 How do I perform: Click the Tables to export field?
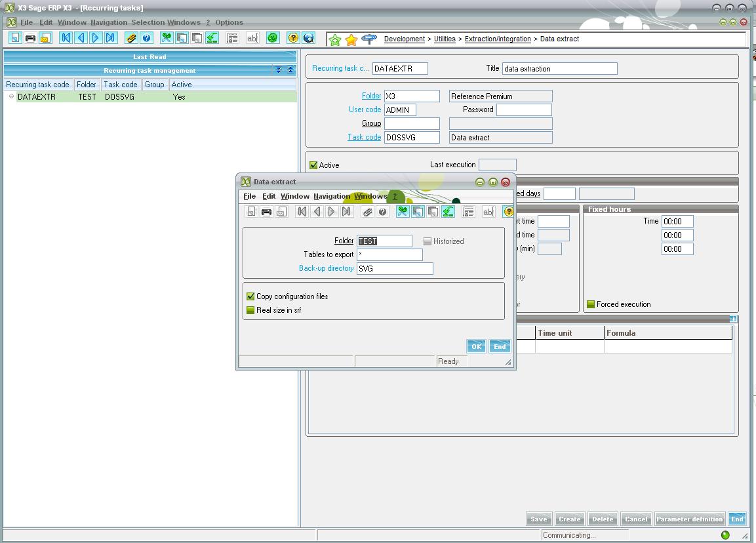pyautogui.click(x=389, y=254)
